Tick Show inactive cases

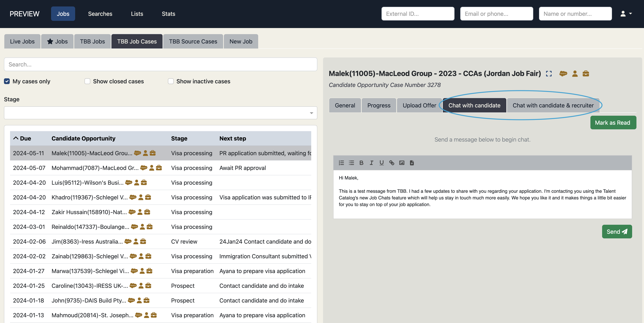(x=171, y=81)
